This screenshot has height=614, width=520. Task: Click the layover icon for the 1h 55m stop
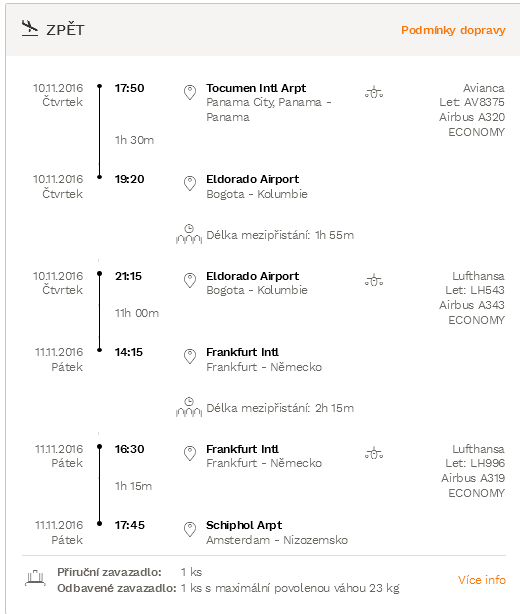click(x=189, y=234)
